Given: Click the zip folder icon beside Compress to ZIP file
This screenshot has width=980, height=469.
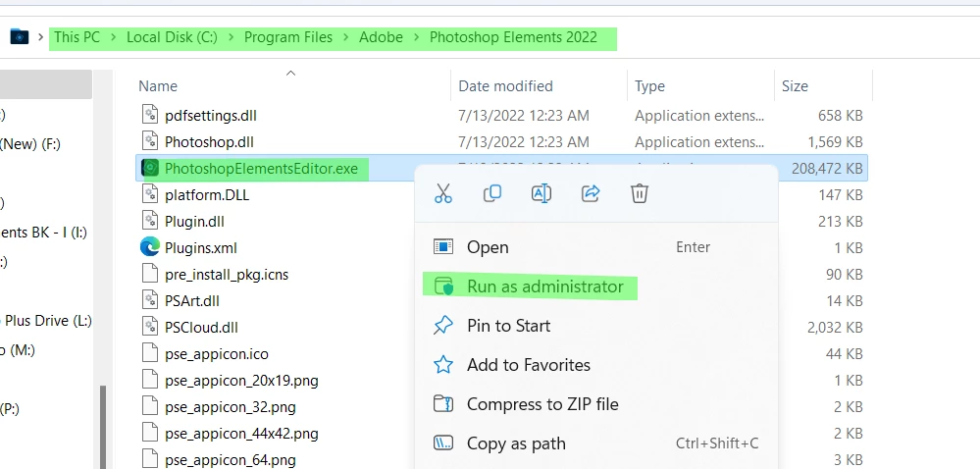Looking at the screenshot, I should pos(443,404).
